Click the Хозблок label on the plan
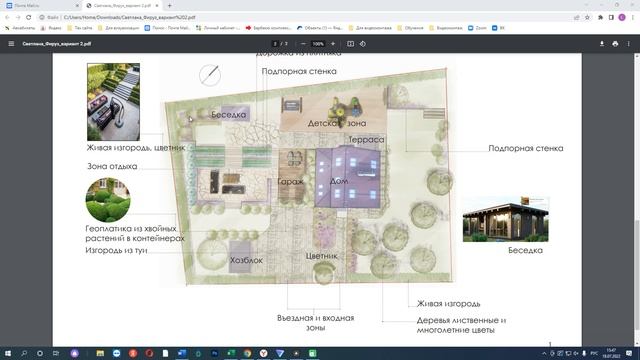This screenshot has width=640, height=360. (x=246, y=260)
